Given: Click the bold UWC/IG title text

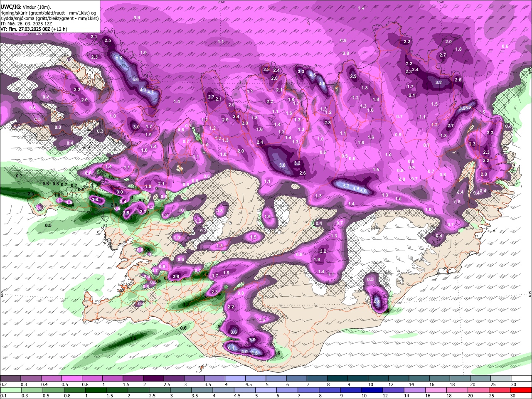Looking at the screenshot, I should (10, 6).
